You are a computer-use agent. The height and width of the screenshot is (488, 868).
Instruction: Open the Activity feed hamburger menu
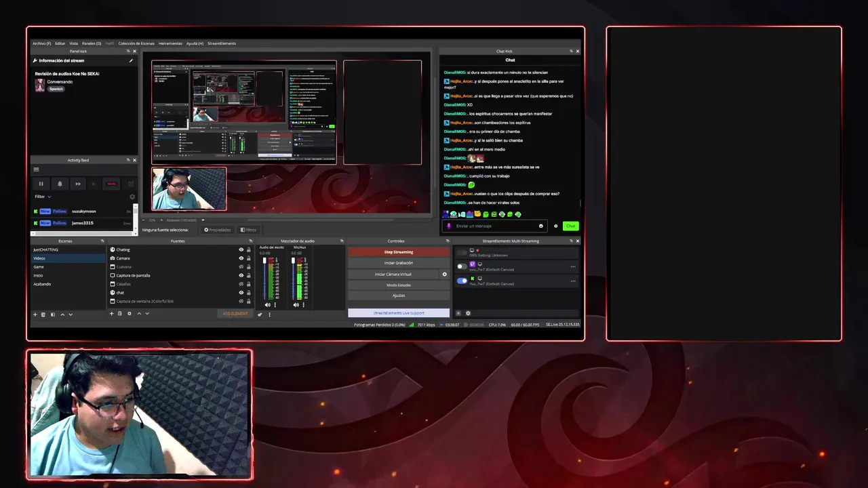(36, 169)
